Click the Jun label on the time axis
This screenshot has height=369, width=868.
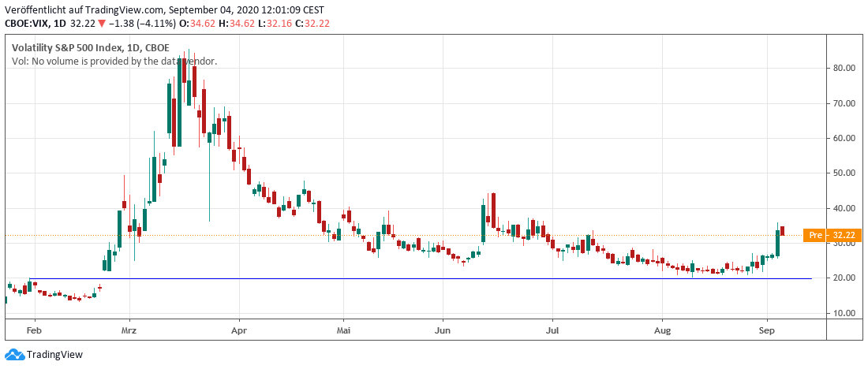pyautogui.click(x=443, y=331)
